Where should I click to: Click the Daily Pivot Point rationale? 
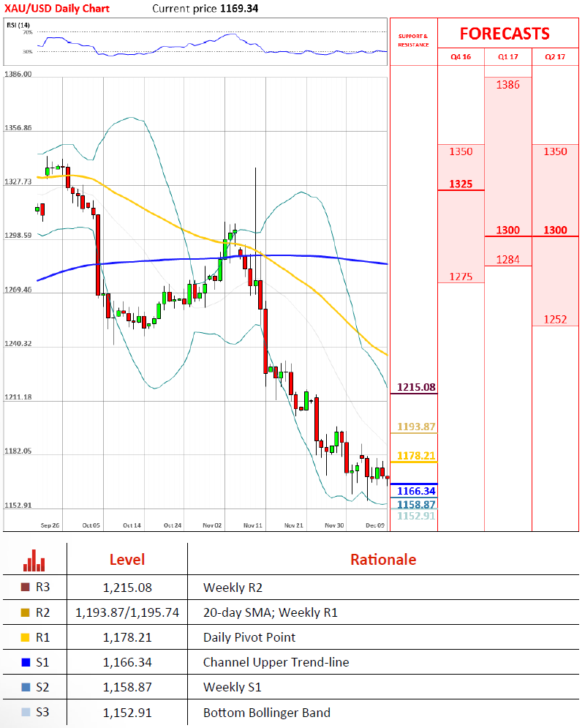tap(249, 637)
